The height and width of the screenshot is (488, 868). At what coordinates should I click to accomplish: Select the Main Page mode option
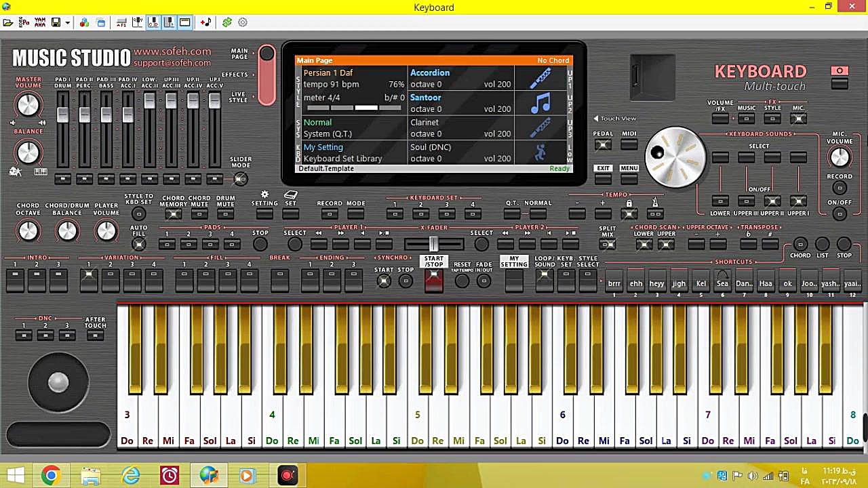[x=239, y=54]
